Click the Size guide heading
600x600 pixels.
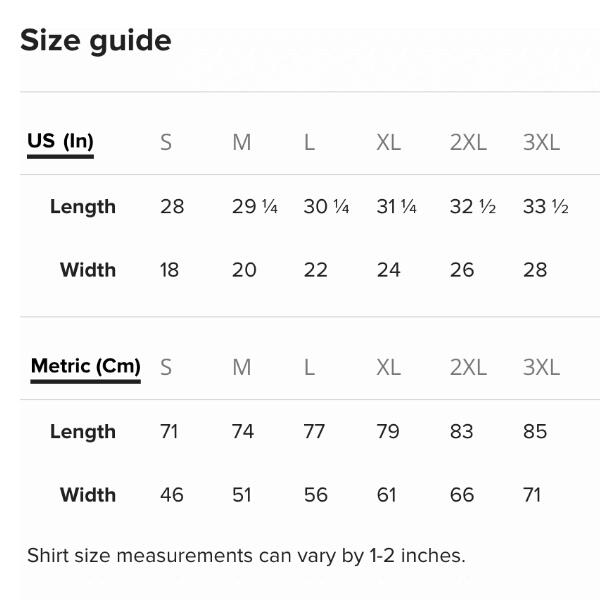click(x=95, y=41)
